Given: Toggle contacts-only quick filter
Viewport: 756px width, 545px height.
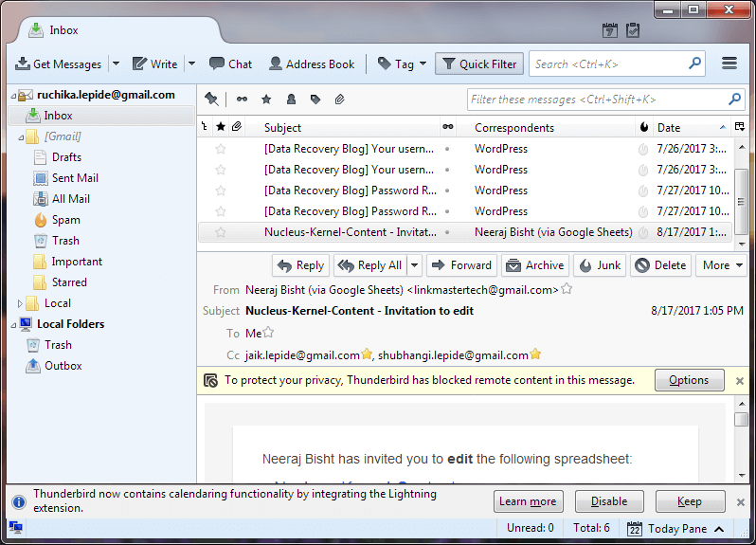Looking at the screenshot, I should [x=291, y=100].
